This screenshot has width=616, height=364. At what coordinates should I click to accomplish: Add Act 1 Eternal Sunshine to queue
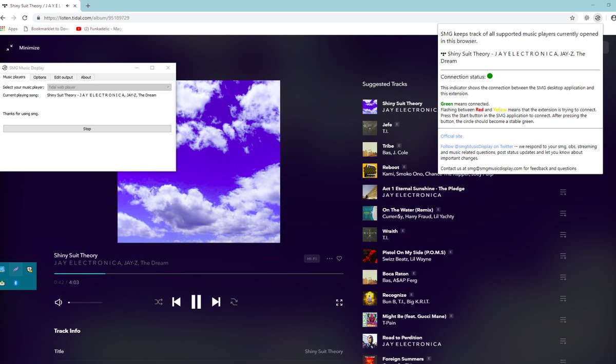[563, 192]
